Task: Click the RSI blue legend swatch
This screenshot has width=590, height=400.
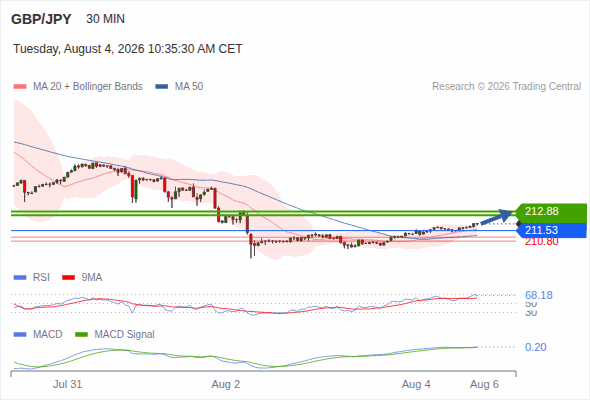Action: point(20,278)
